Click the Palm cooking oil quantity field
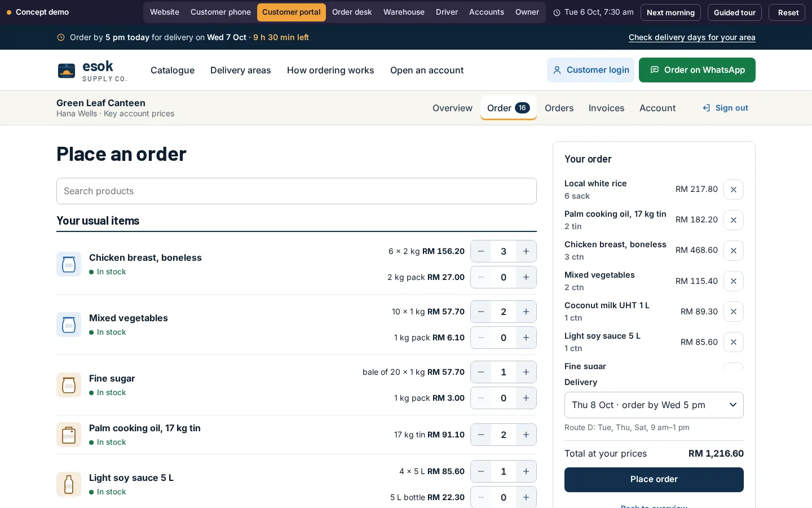 (x=504, y=435)
